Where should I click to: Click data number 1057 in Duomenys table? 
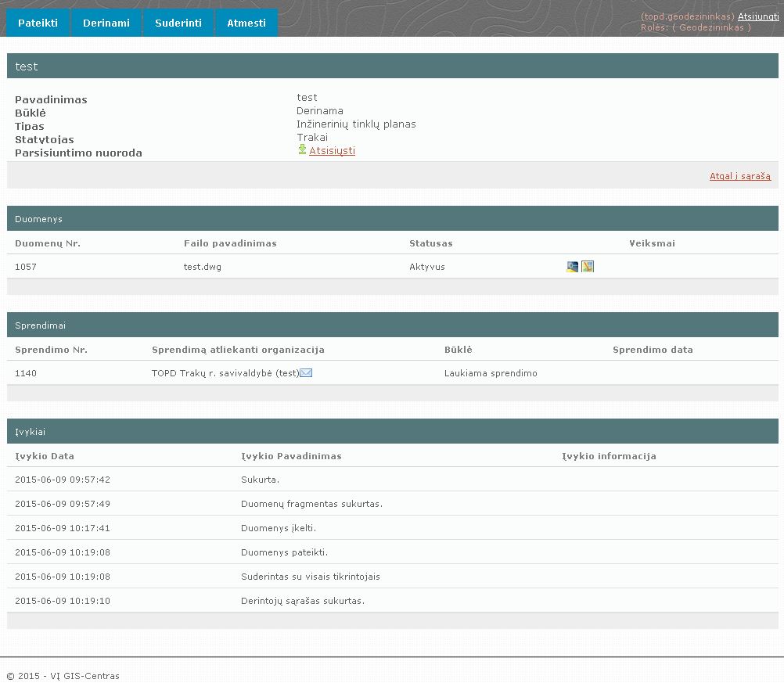click(x=26, y=267)
